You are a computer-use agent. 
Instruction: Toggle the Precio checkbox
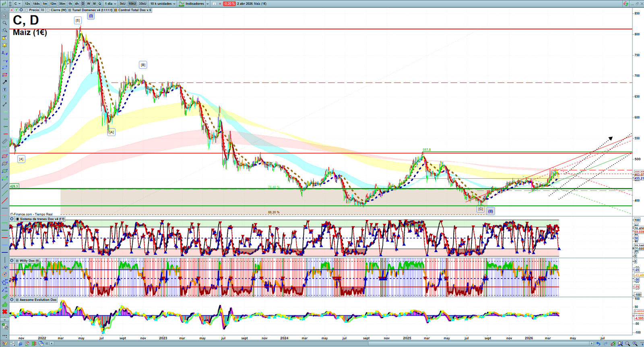27,10
